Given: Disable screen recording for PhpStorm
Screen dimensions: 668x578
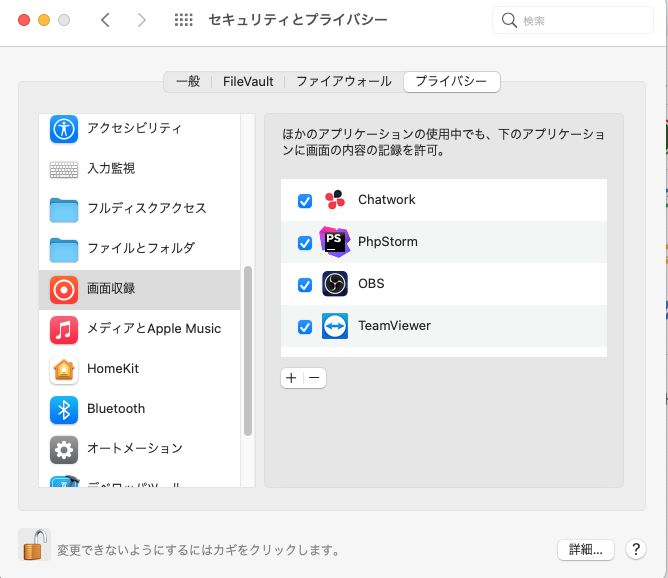Looking at the screenshot, I should point(305,243).
